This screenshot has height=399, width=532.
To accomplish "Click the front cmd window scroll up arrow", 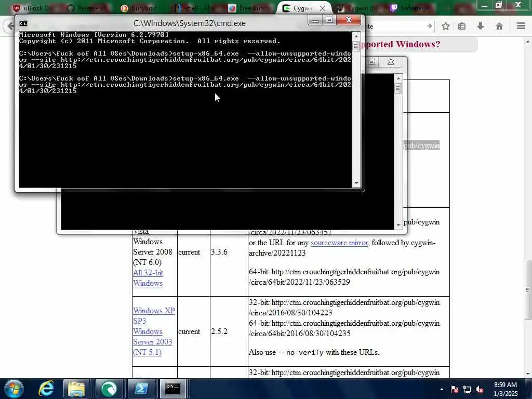I will pyautogui.click(x=356, y=36).
